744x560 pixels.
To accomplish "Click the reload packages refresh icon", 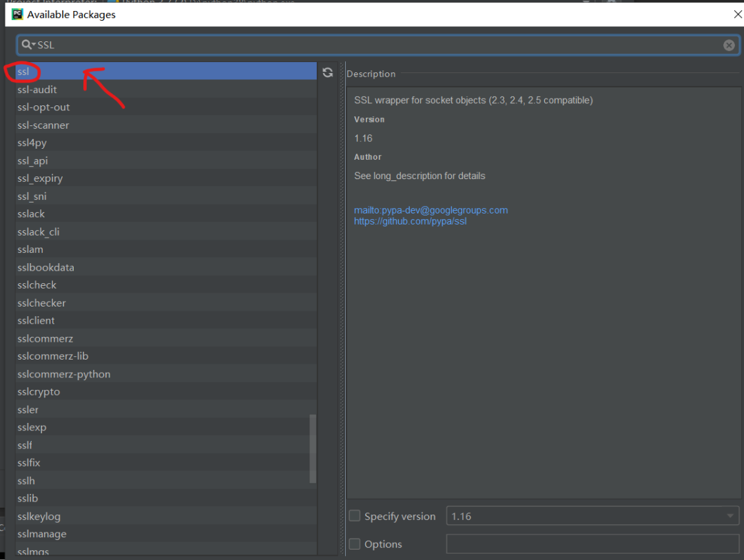I will pos(328,72).
